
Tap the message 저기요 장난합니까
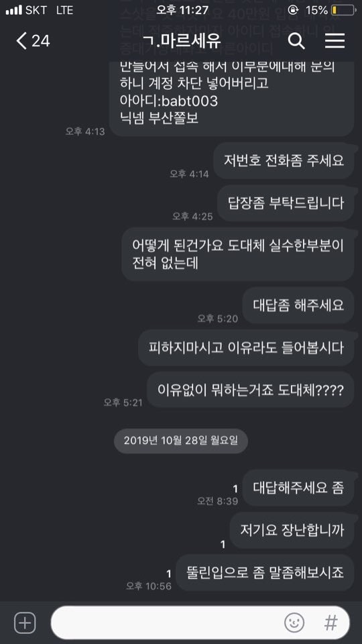pos(292,530)
